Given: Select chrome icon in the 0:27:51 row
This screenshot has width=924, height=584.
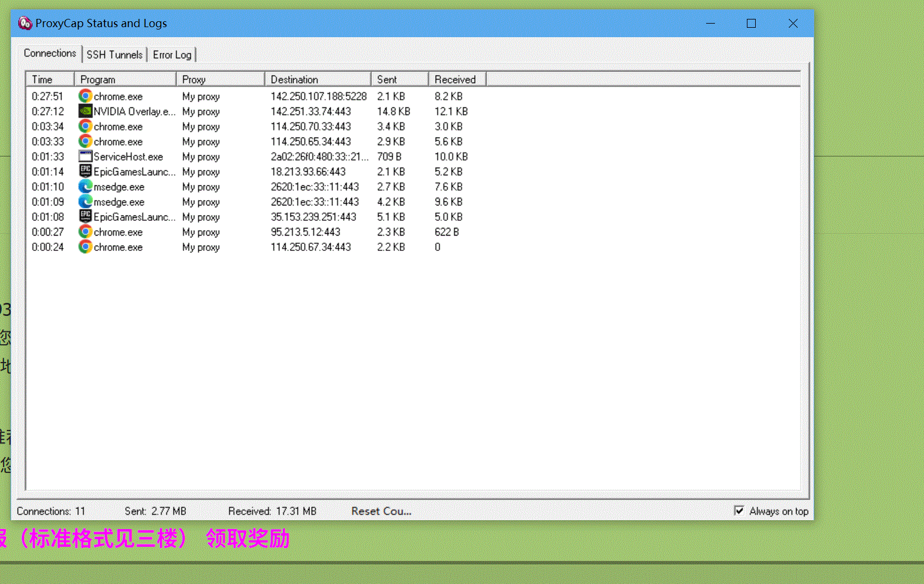Looking at the screenshot, I should [x=86, y=96].
